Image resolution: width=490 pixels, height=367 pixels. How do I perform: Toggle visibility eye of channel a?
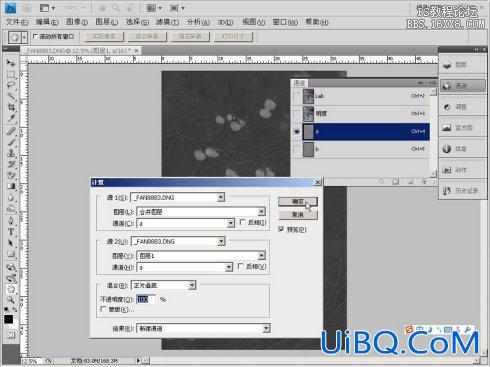pos(297,132)
